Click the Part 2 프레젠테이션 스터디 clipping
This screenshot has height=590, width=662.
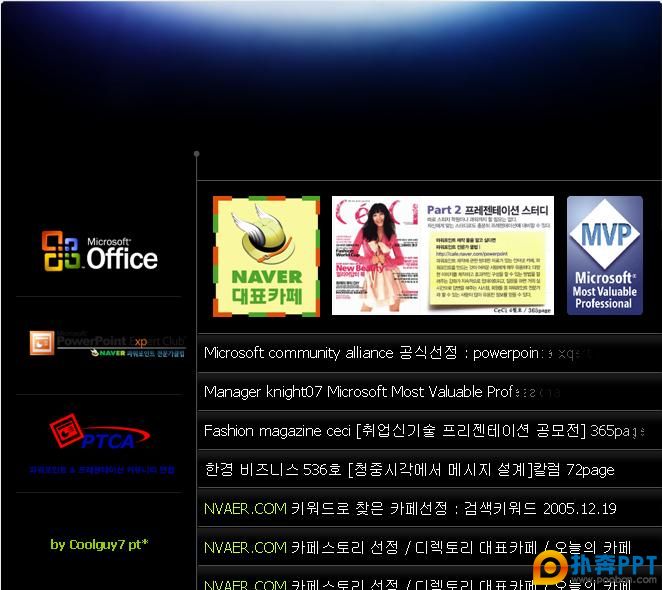tap(487, 256)
